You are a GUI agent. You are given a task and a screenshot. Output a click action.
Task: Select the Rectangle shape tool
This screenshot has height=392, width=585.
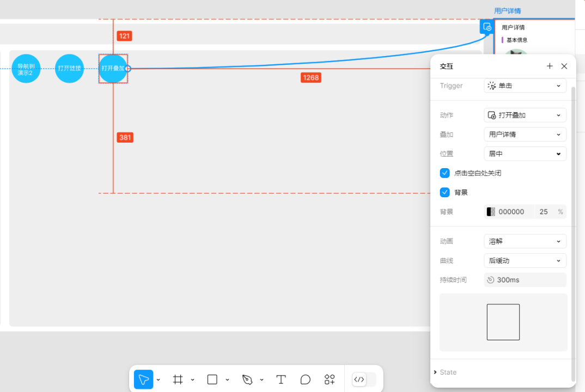click(x=212, y=379)
